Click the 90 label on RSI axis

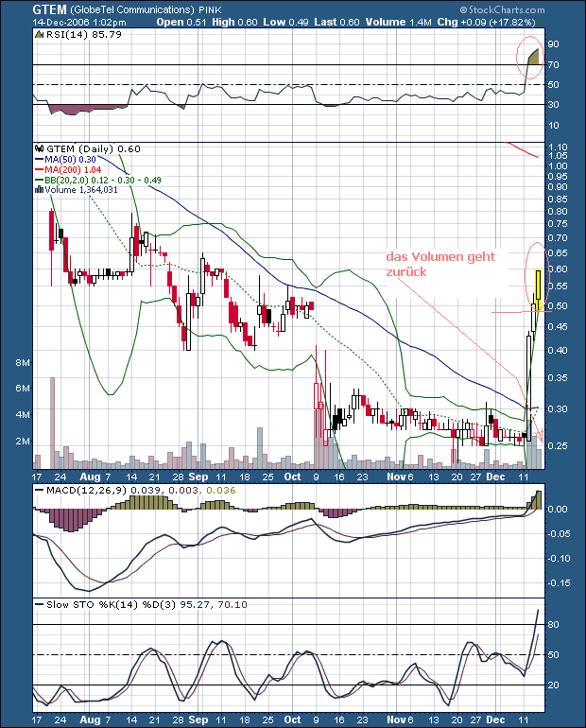click(x=553, y=44)
